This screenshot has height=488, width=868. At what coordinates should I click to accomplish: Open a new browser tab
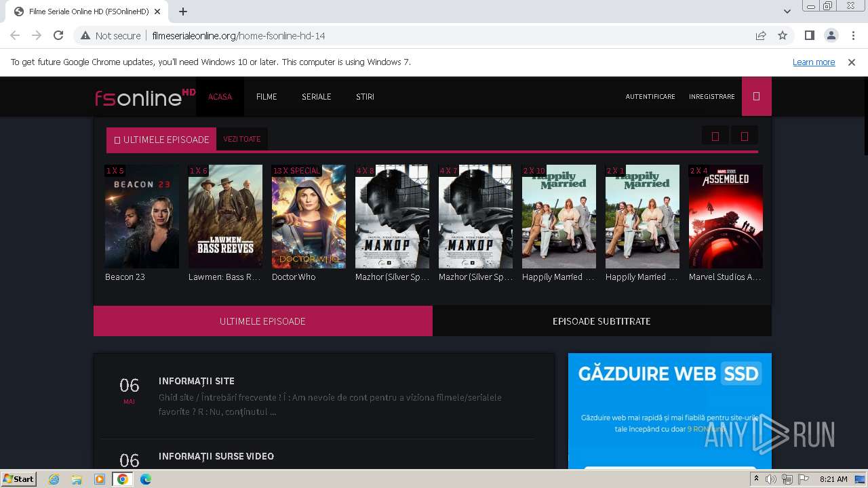(x=183, y=12)
